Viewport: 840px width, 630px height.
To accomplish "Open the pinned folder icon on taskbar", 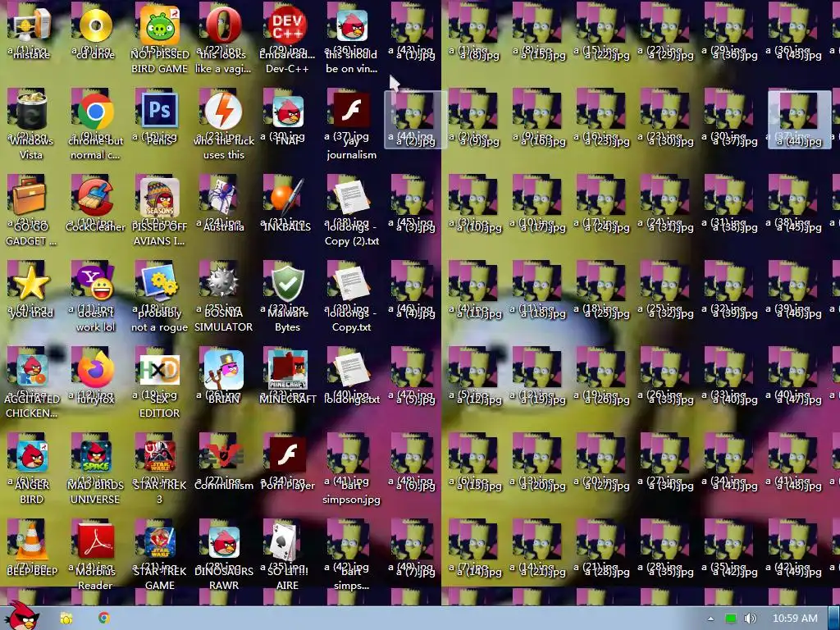I will (66, 619).
